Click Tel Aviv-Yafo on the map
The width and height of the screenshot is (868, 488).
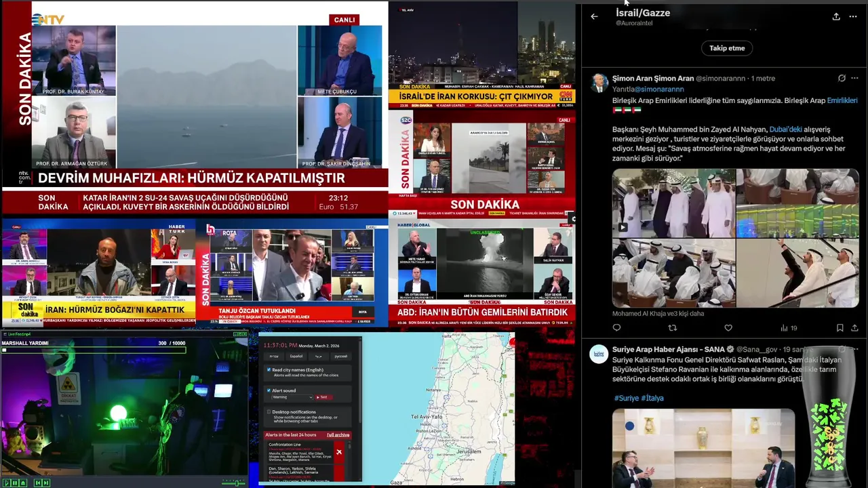click(427, 415)
